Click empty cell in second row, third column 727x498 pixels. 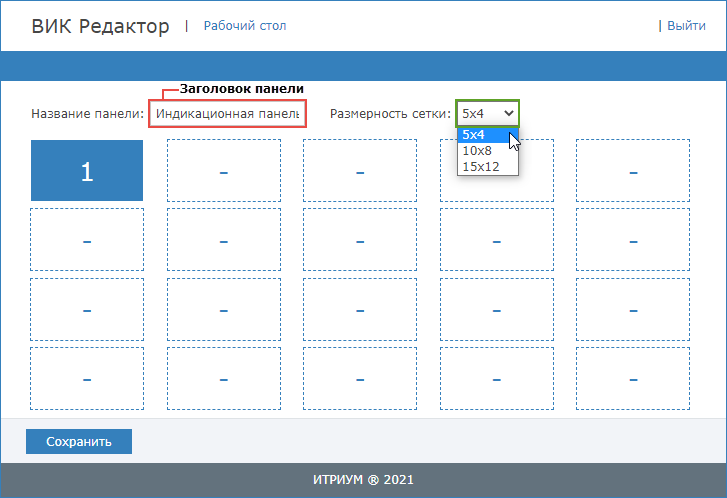360,240
